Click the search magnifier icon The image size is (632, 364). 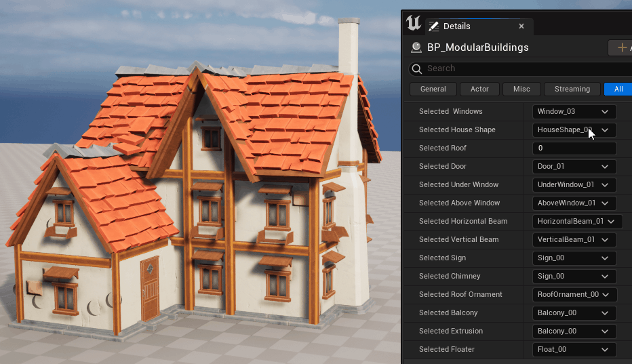(x=417, y=69)
